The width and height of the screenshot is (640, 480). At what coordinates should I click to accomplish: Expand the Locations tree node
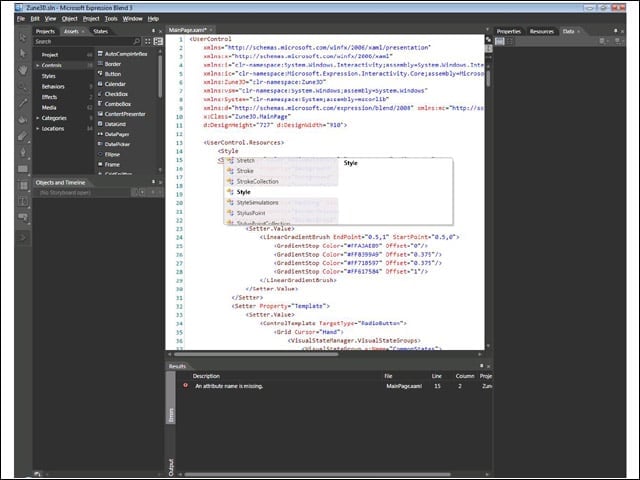click(38, 129)
